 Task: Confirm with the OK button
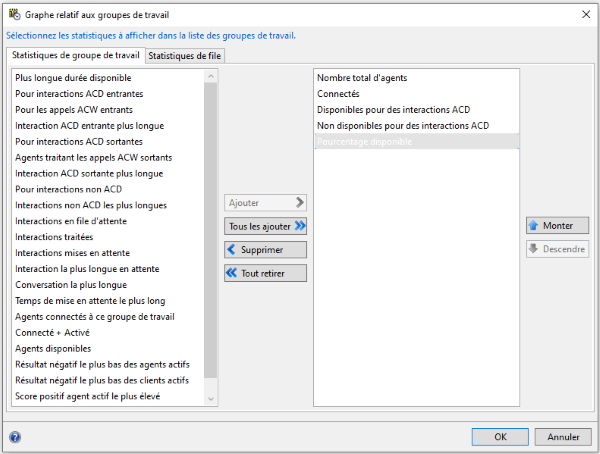(499, 437)
